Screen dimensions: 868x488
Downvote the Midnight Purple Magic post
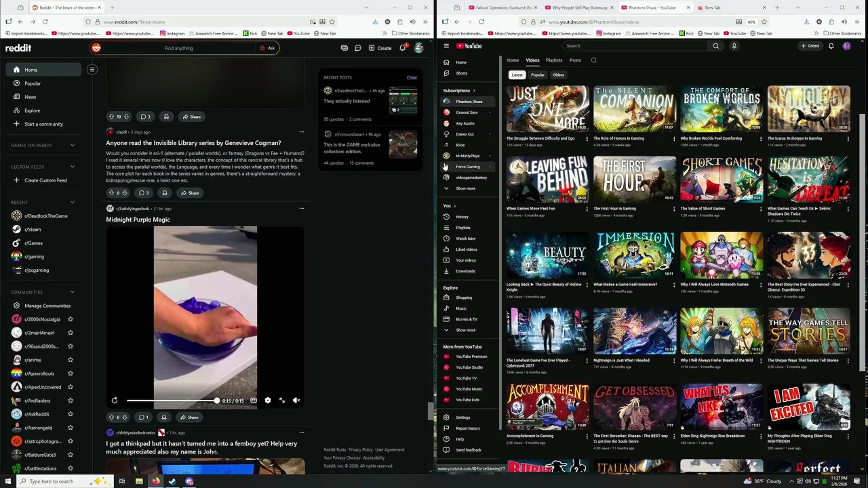point(126,418)
